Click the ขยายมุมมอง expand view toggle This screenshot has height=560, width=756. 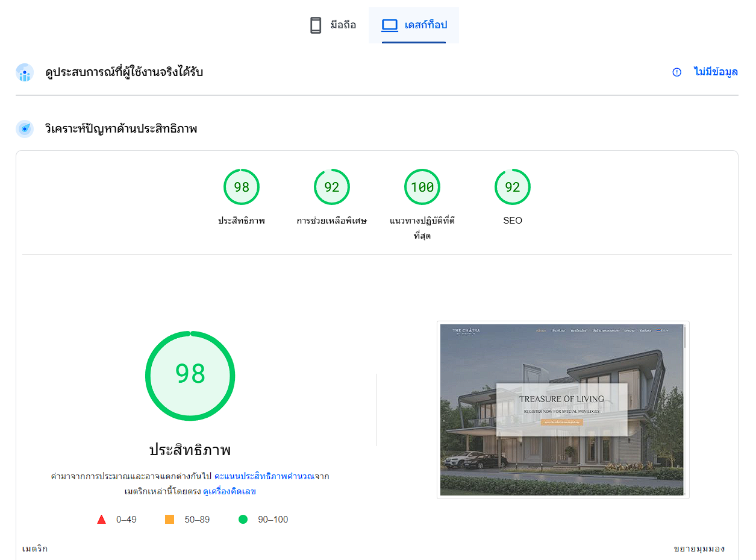click(699, 549)
